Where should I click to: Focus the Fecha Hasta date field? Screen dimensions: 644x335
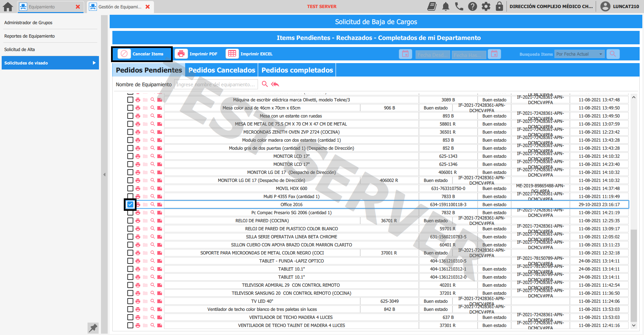[469, 55]
